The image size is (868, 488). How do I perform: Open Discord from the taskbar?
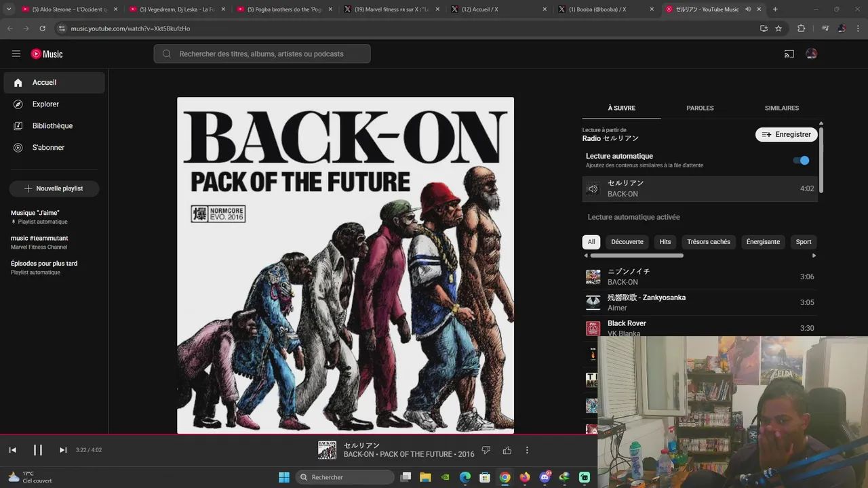pos(545,477)
